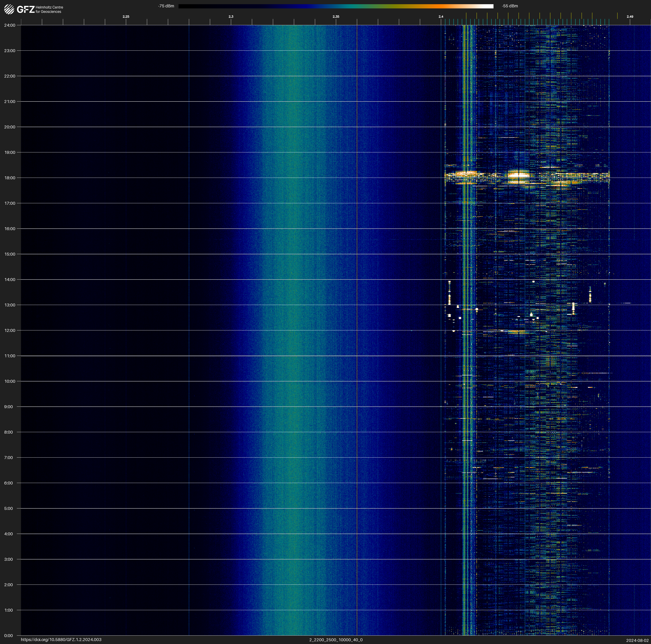Click the -75 dBm color scale label
Image resolution: width=651 pixels, height=644 pixels.
(166, 6)
